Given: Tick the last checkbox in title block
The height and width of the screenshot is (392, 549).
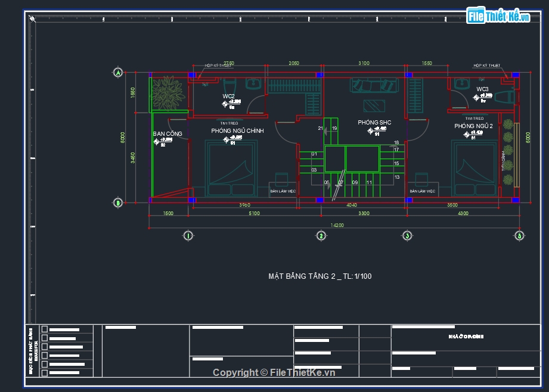Looking at the screenshot, I should [x=44, y=372].
